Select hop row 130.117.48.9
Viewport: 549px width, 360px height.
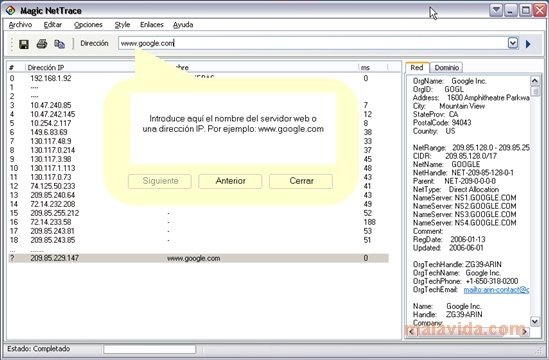point(199,141)
